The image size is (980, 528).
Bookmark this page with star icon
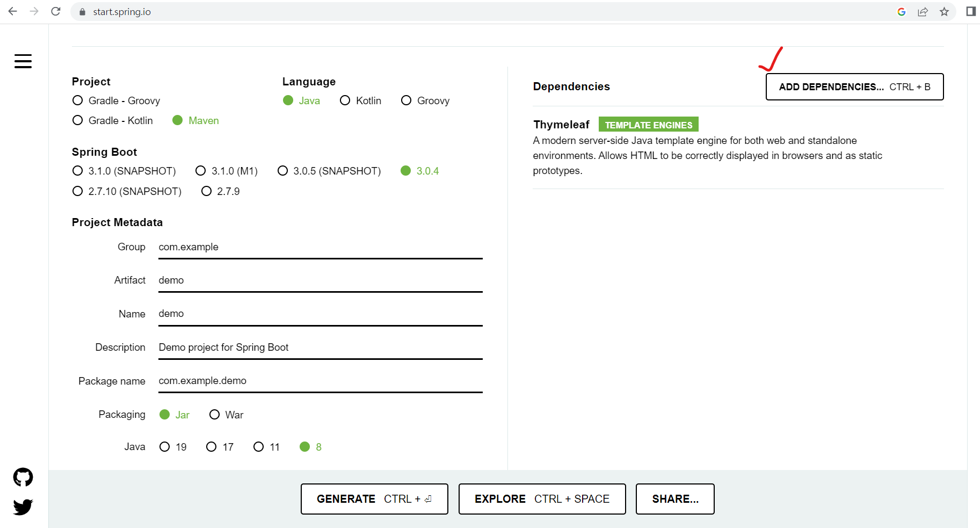(945, 12)
